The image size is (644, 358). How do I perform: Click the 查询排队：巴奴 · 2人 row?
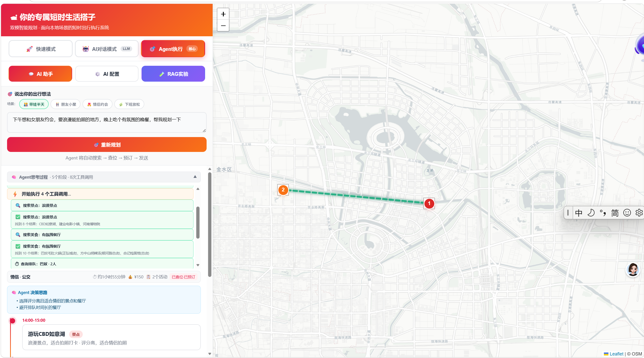pos(102,264)
